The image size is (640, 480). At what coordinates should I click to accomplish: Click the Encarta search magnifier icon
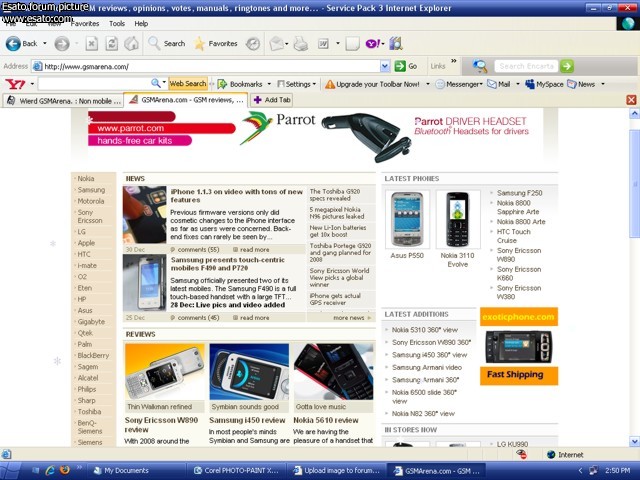tap(480, 66)
